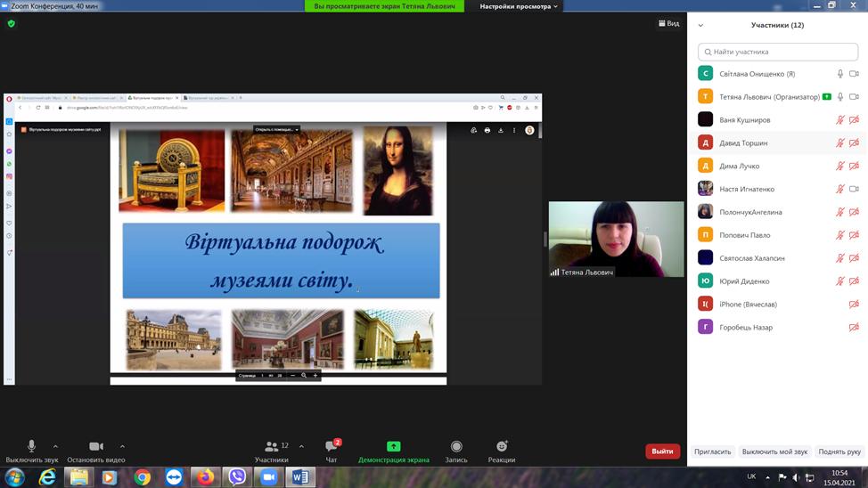Open the Реакции menu
This screenshot has height=488, width=868.
tap(502, 451)
